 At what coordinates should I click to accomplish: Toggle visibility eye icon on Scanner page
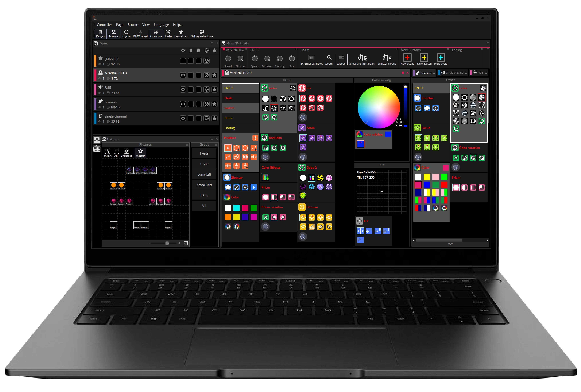(184, 104)
